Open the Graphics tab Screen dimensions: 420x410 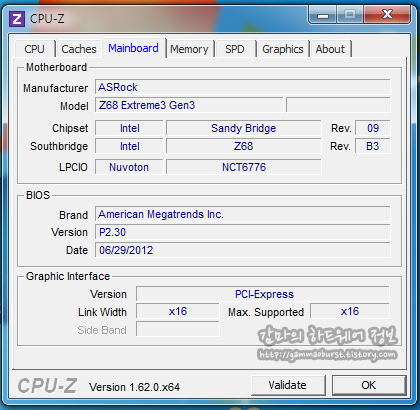pyautogui.click(x=283, y=49)
